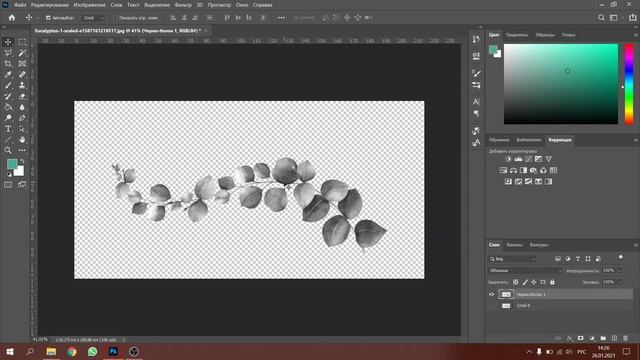This screenshot has width=640, height=360.
Task: Toggle lock transparent pixels
Action: 516,282
